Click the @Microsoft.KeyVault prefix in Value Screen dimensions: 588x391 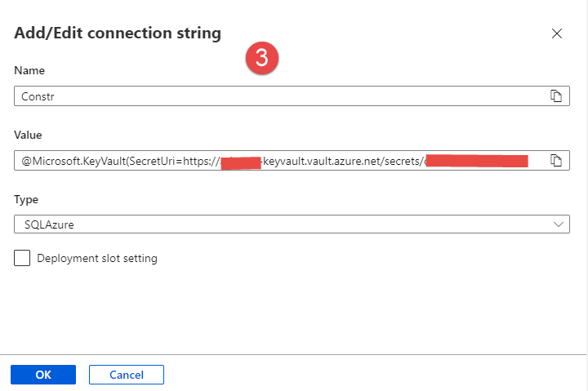tap(72, 161)
